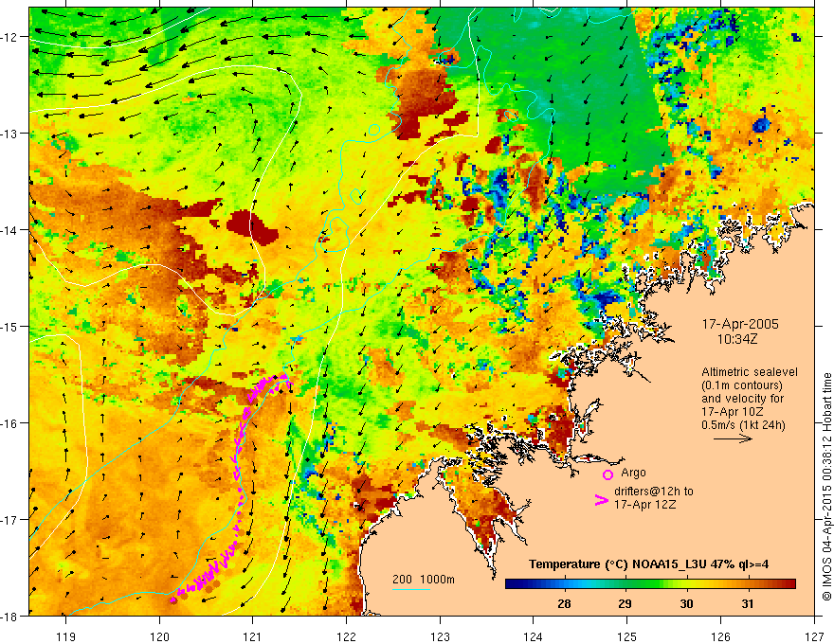Viewport: 834px width, 644px height.
Task: Click longitude axis label 121
Action: (253, 636)
